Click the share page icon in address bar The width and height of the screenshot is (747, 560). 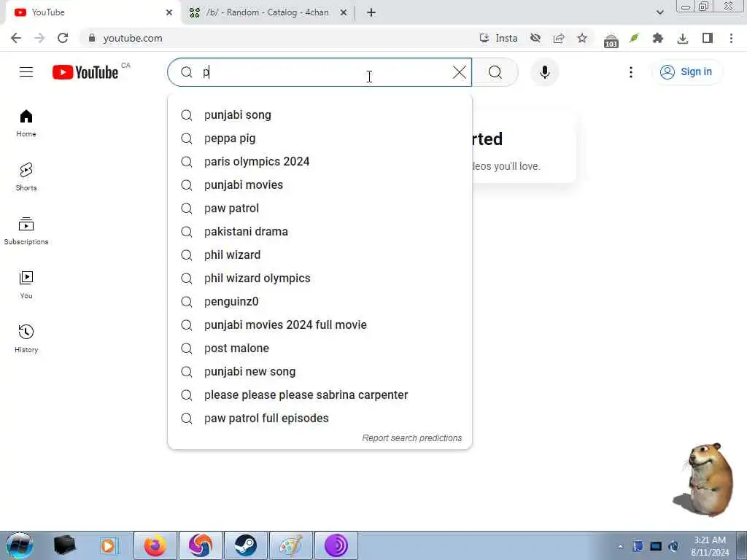[x=558, y=38]
